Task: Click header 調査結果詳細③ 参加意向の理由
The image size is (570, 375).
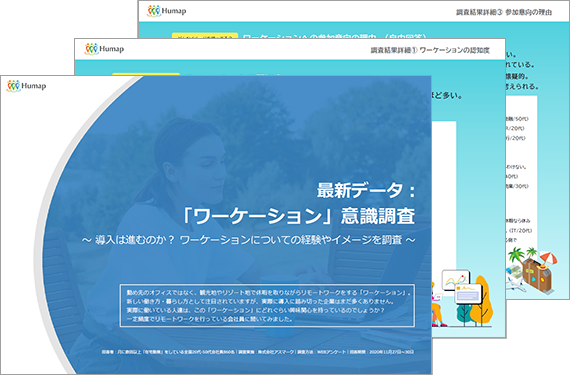Action: coord(504,12)
